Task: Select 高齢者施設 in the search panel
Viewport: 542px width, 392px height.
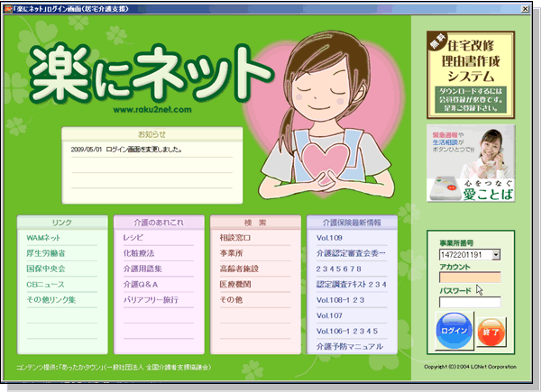Action: [239, 269]
